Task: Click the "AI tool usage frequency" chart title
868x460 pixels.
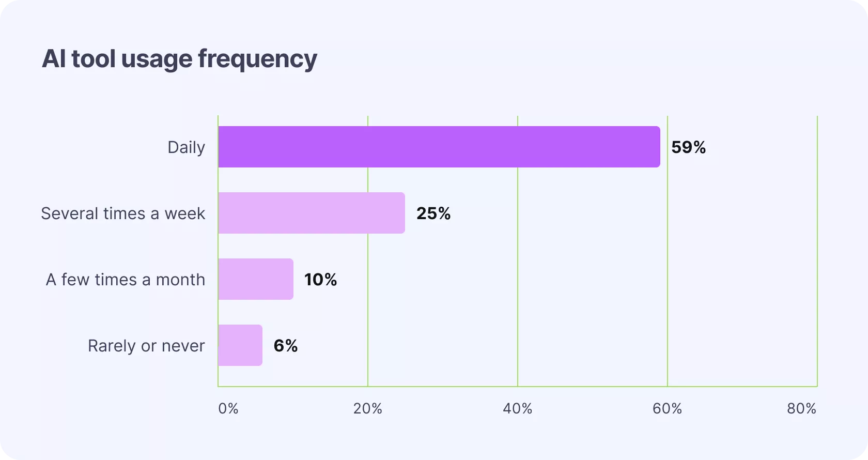Action: click(179, 59)
